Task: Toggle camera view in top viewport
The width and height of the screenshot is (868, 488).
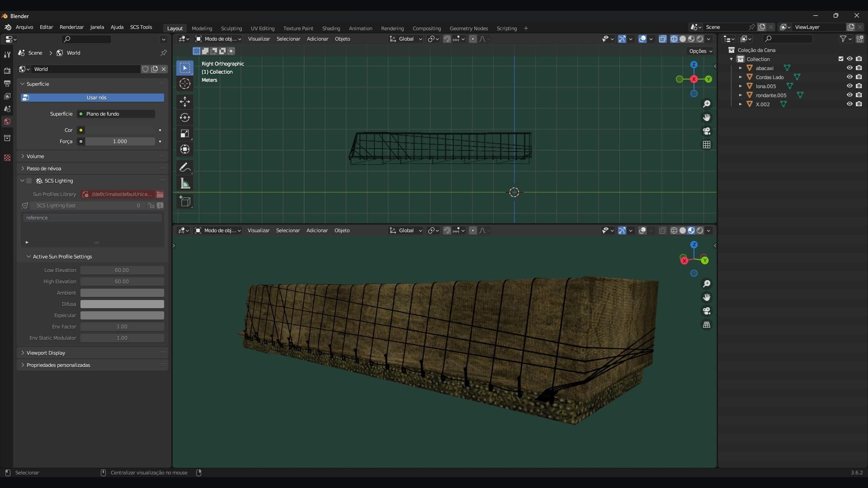Action: pyautogui.click(x=707, y=131)
